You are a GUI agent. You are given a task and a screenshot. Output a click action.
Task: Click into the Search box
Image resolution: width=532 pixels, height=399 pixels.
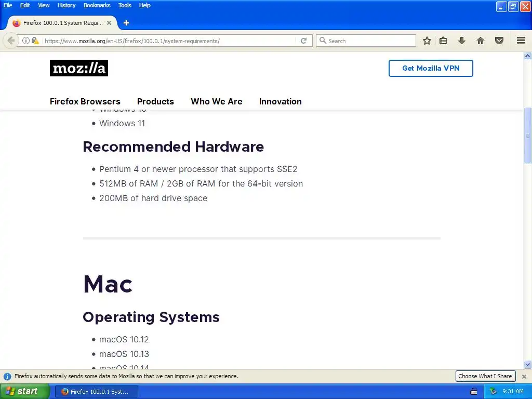click(366, 41)
